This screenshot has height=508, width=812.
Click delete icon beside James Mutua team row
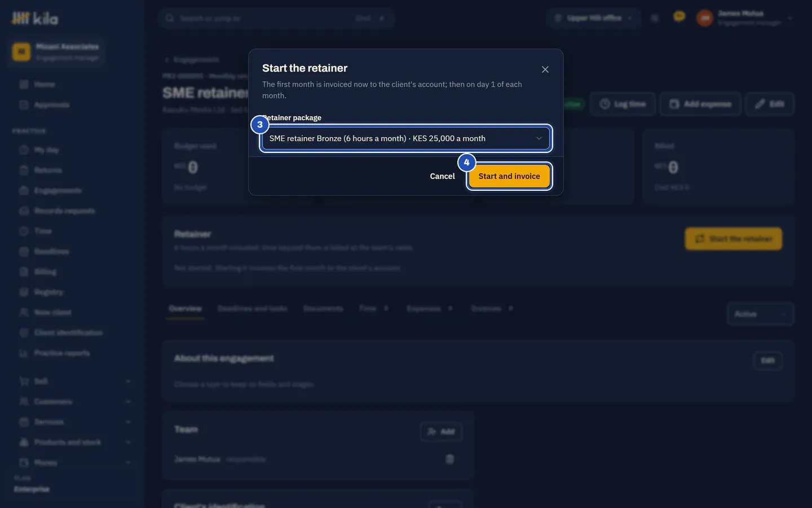tap(449, 459)
